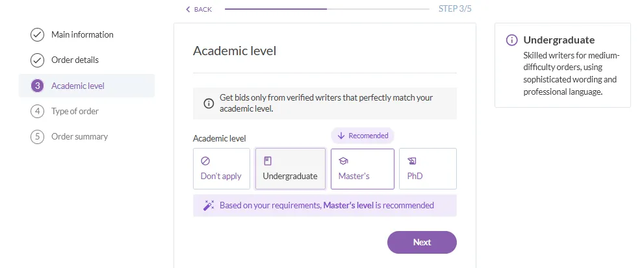Click the info icon in the bids notice

coord(209,103)
